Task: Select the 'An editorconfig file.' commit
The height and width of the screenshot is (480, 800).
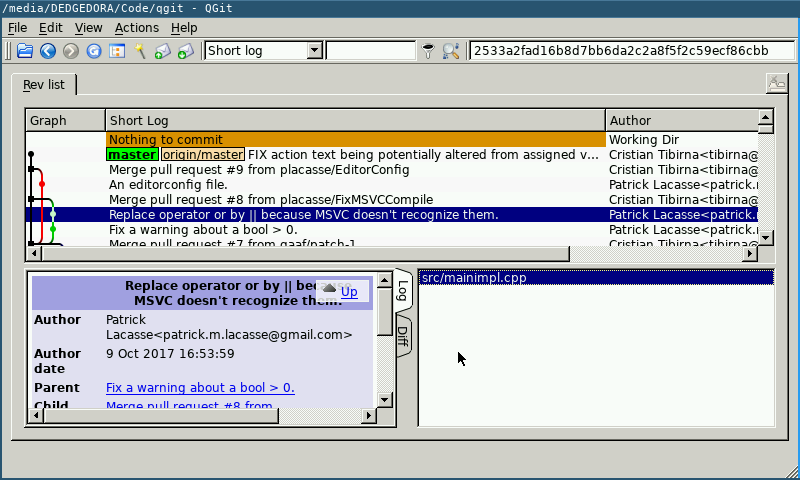Action: [x=168, y=185]
